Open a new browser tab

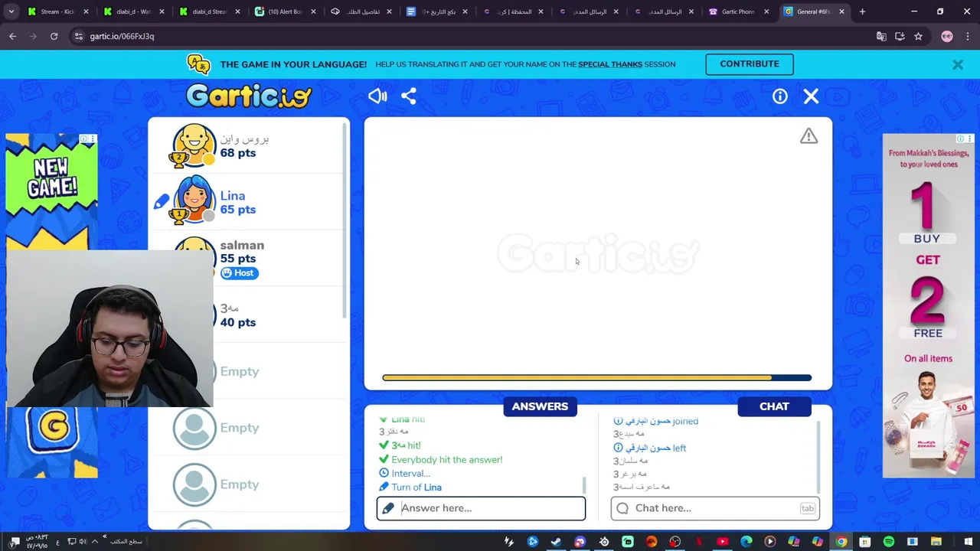click(862, 11)
